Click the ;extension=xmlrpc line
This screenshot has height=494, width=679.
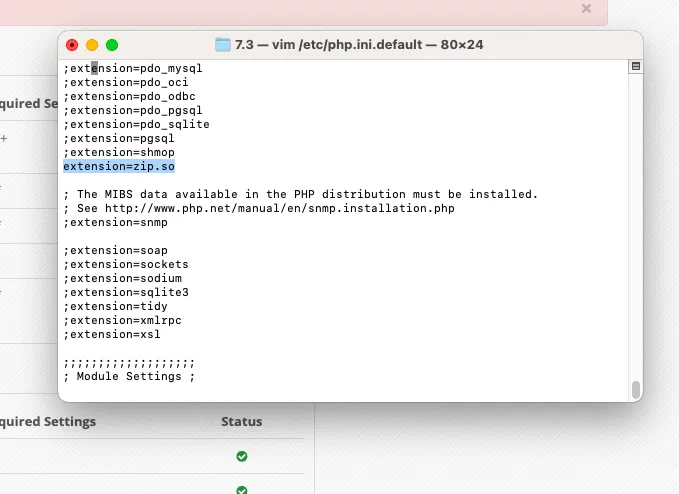(x=123, y=320)
